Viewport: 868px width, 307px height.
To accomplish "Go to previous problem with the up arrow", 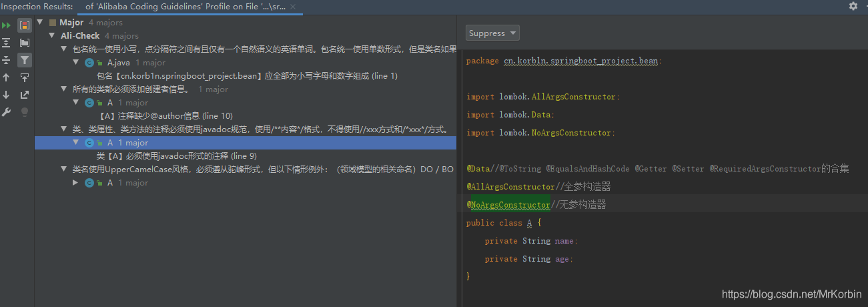I will click(x=7, y=77).
